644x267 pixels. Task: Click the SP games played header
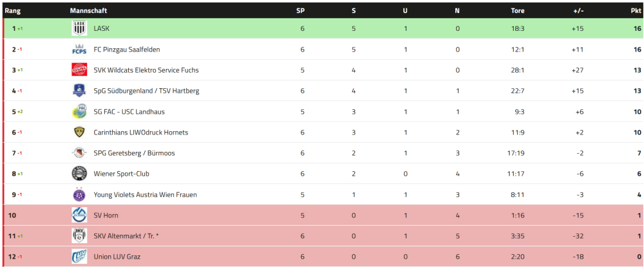(x=300, y=11)
